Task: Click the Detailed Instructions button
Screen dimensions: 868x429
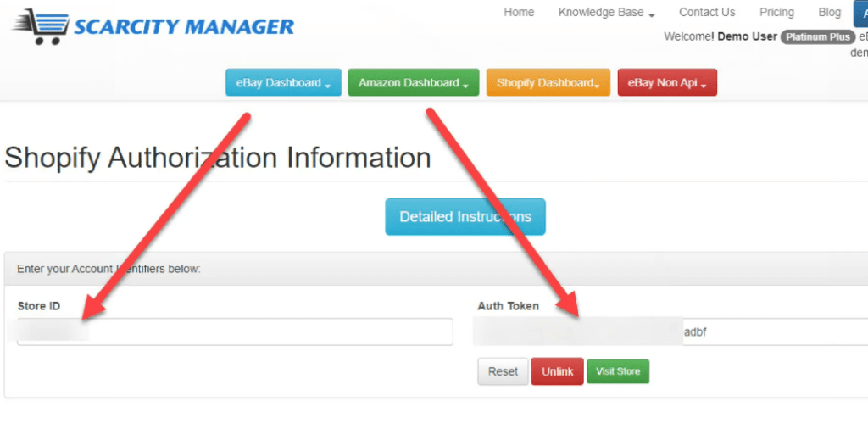Action: [x=465, y=216]
